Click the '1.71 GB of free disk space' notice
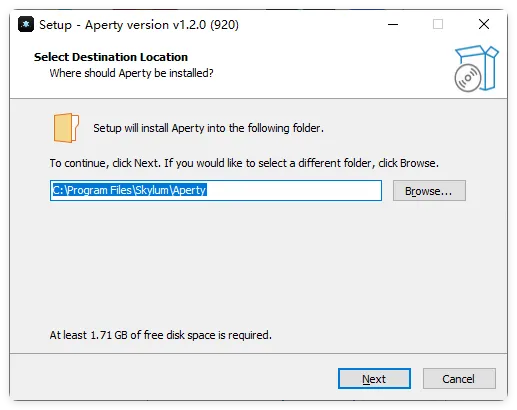This screenshot has height=410, width=517. 161,335
